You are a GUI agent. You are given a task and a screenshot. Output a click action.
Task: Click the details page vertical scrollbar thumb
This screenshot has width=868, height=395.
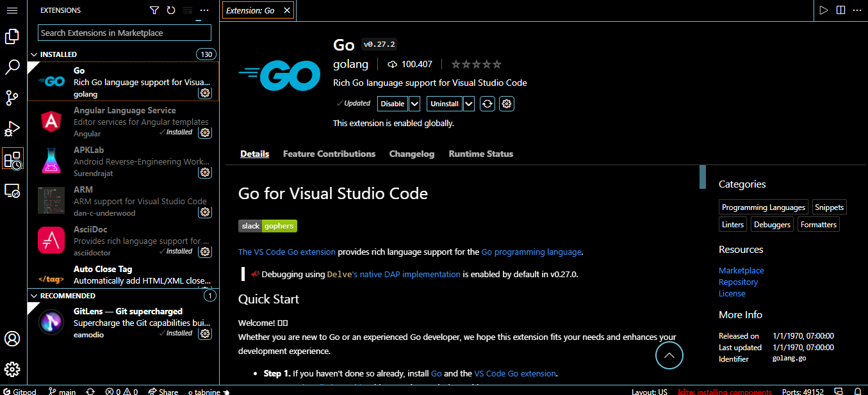pos(702,177)
